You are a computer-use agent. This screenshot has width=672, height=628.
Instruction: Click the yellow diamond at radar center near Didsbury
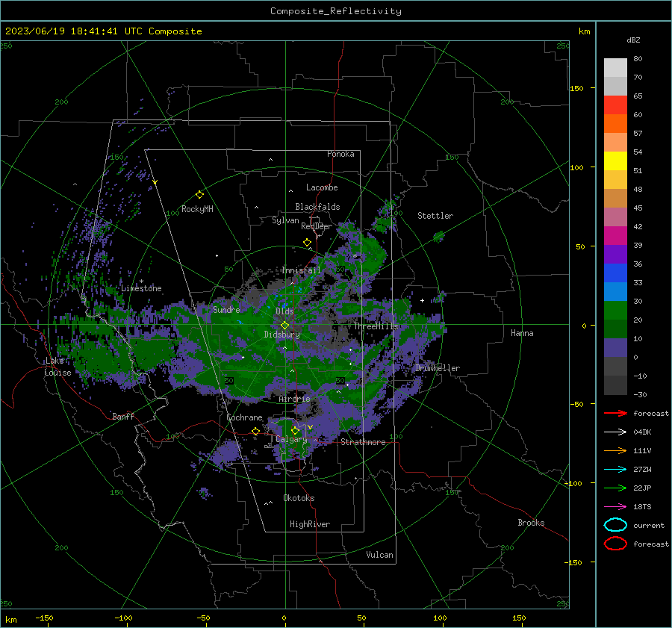(285, 326)
